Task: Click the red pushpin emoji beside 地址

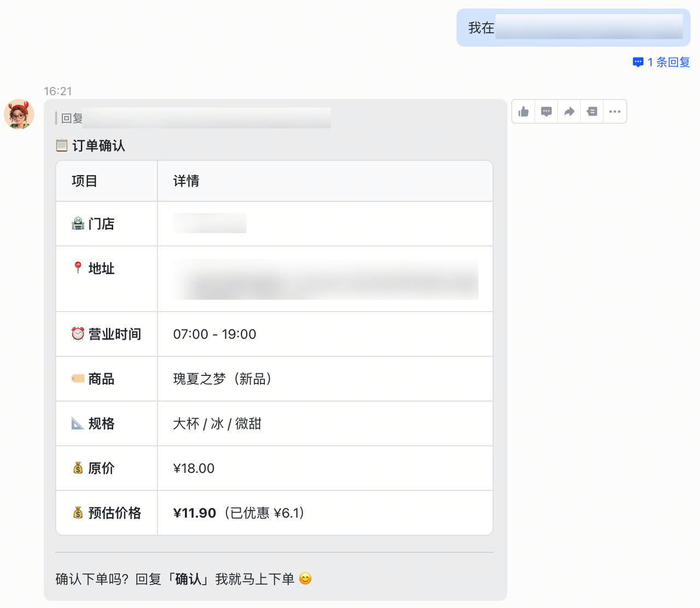Action: (x=78, y=268)
